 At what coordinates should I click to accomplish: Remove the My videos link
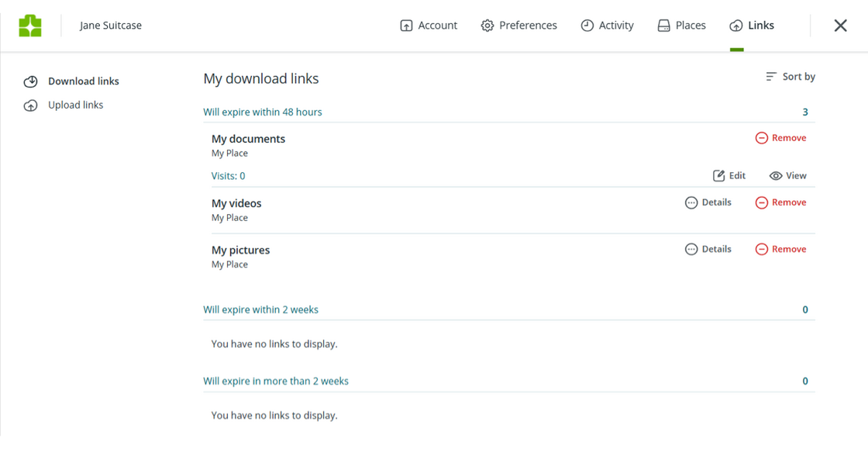[x=780, y=202]
